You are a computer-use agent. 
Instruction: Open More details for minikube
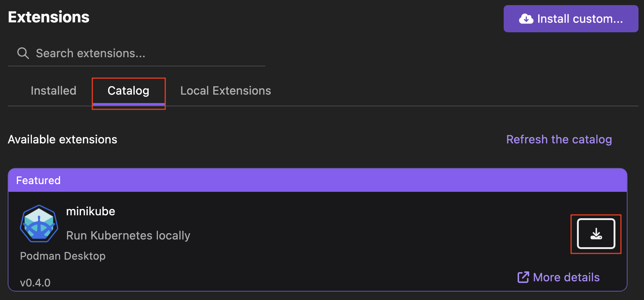click(x=566, y=277)
